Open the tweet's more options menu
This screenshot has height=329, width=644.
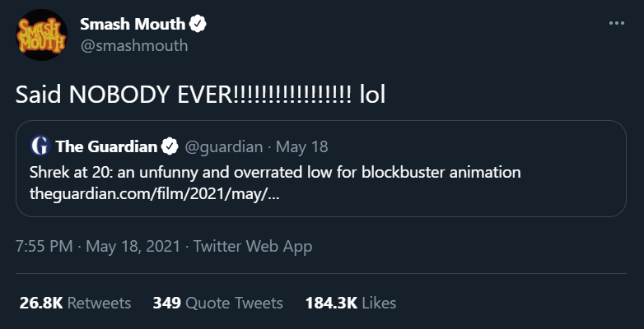617,23
